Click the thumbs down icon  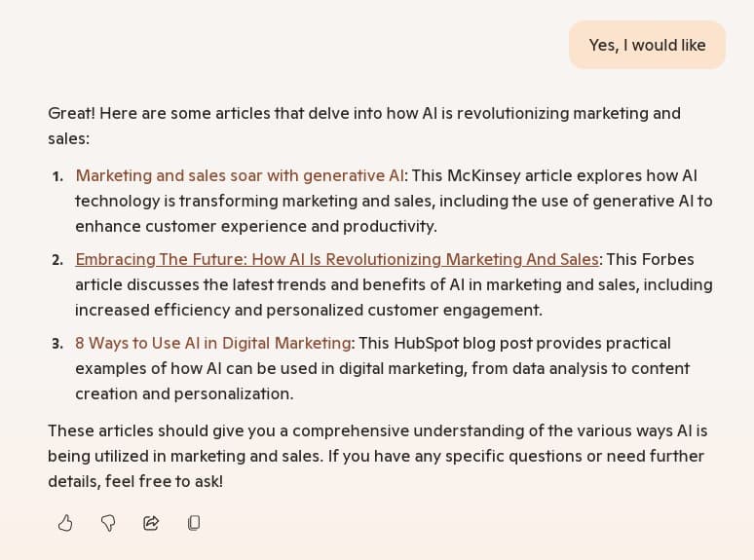pos(108,523)
